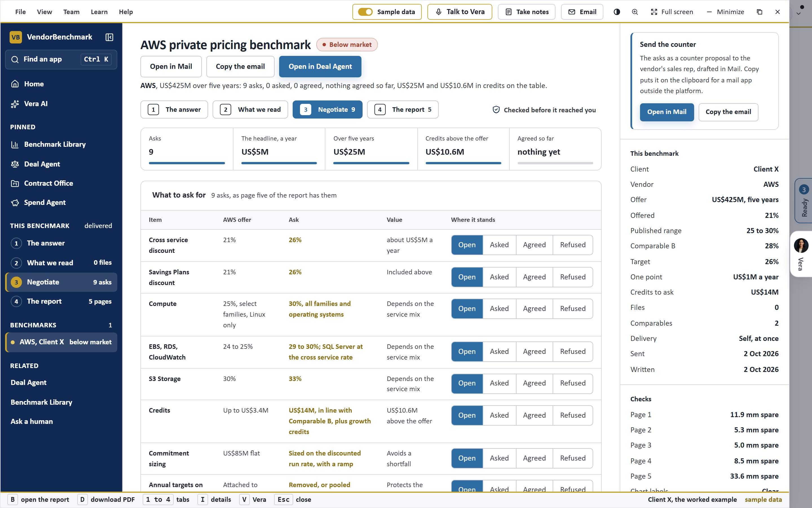Viewport: 812px width, 508px height.
Task: Open Home from the sidebar
Action: [61, 84]
